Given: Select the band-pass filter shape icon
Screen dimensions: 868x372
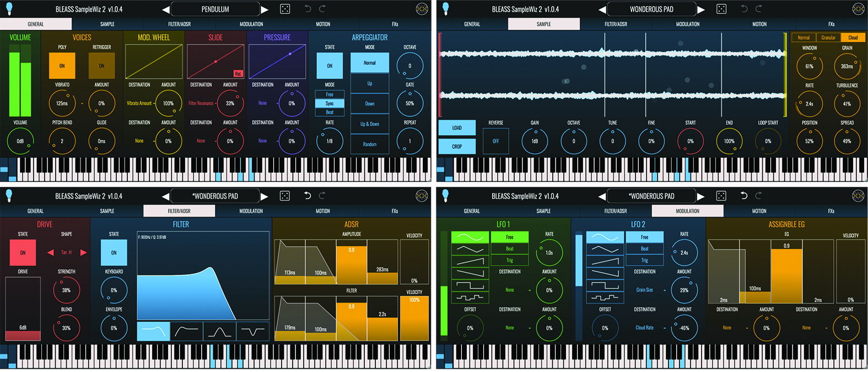Looking at the screenshot, I should pyautogui.click(x=219, y=331).
